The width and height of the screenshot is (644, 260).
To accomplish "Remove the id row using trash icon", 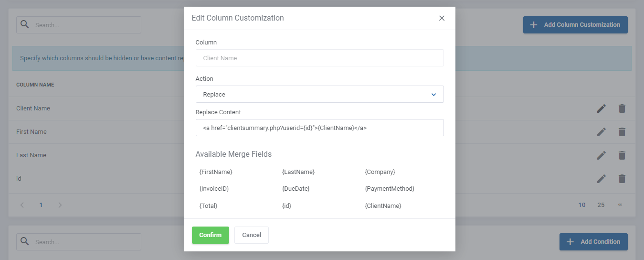I will coord(622,178).
